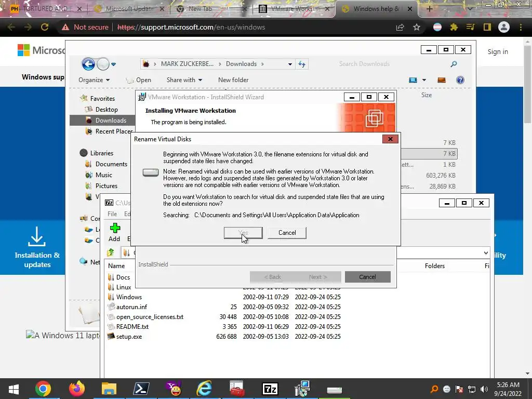Click Open in Explorer toolbar

[x=138, y=80]
